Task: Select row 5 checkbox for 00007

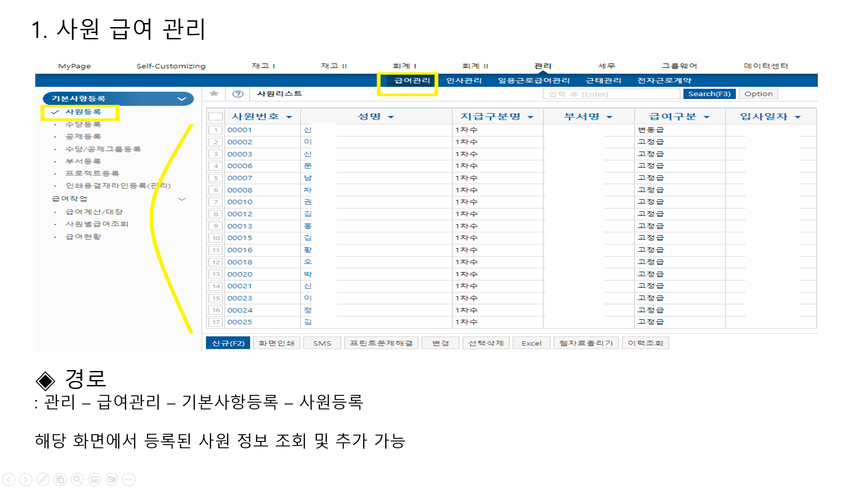Action: coord(216,178)
